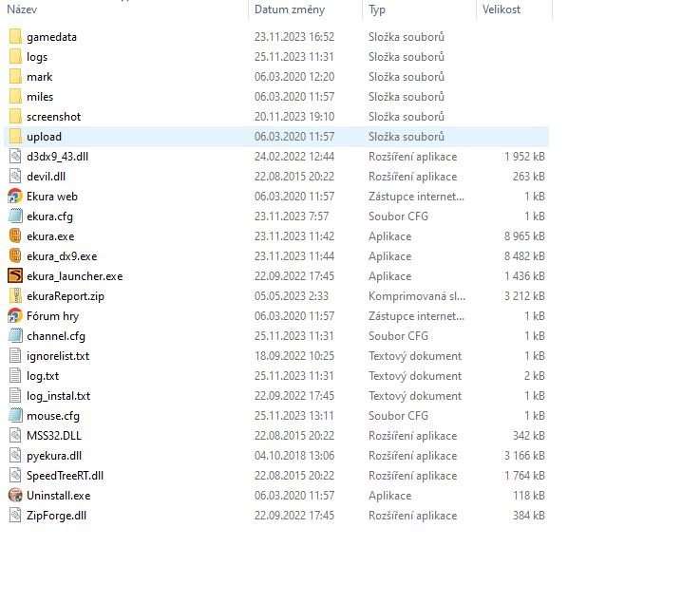Select the ignorelist.txt text document
The image size is (700, 603).
pos(58,356)
